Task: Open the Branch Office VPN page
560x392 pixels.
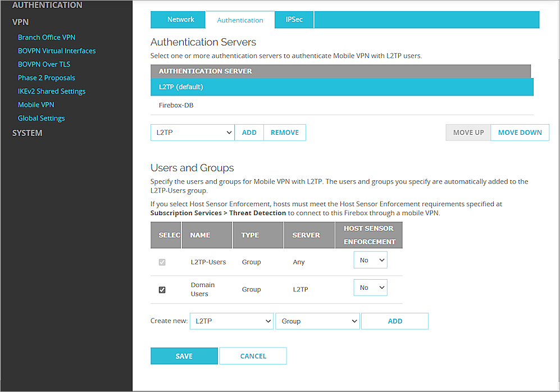Action: (47, 37)
